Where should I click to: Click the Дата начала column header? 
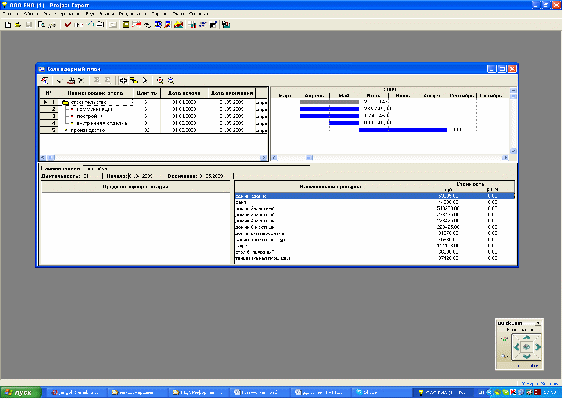tap(184, 93)
